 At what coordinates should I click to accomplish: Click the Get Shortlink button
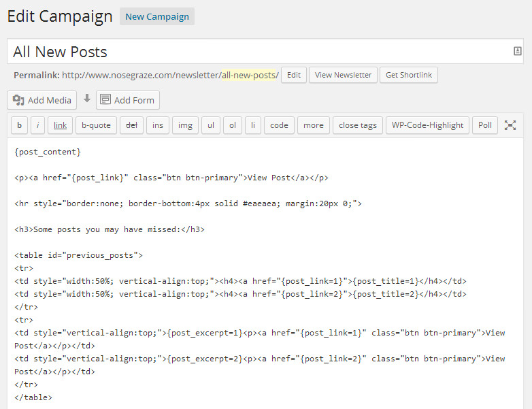point(408,75)
